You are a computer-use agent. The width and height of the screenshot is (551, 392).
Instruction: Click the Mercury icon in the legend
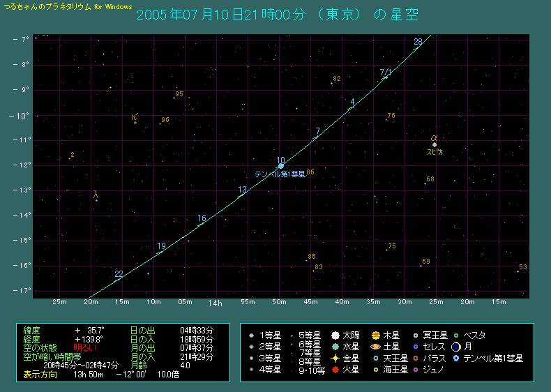[x=335, y=347]
